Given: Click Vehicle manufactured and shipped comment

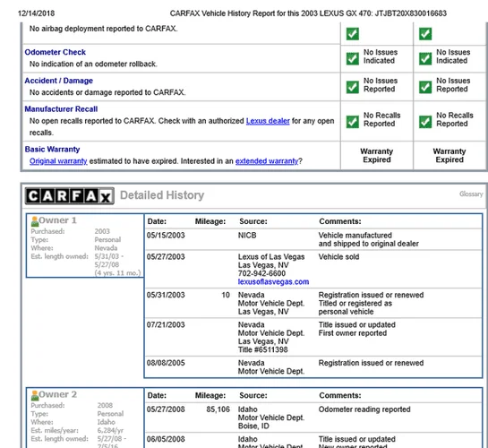Looking at the screenshot, I should point(369,239).
